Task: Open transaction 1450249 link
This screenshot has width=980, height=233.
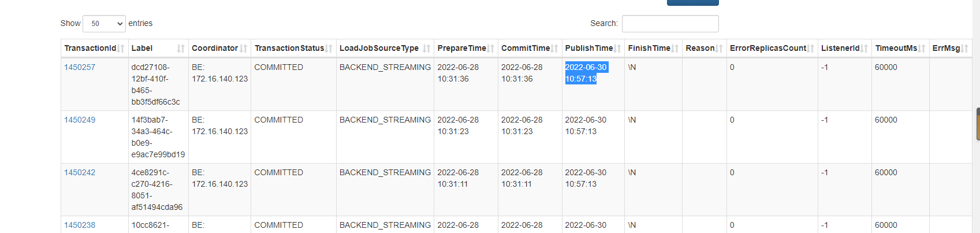Action: pos(80,120)
